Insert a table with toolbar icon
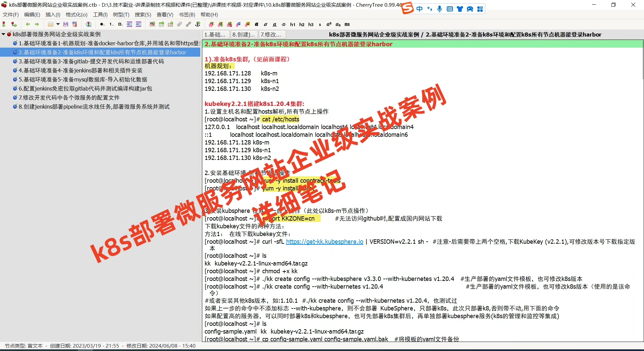 point(161,24)
